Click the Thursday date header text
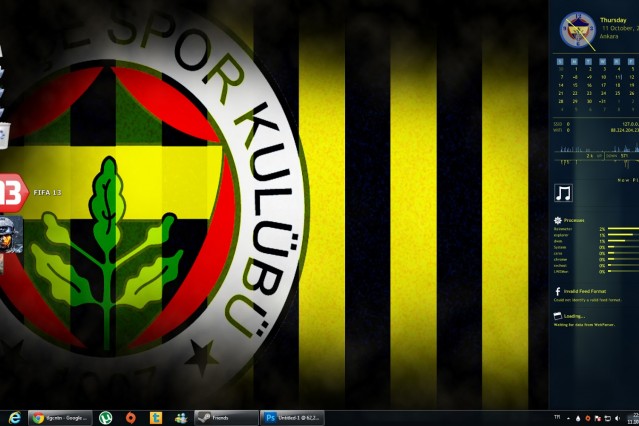This screenshot has width=639, height=426. [613, 20]
